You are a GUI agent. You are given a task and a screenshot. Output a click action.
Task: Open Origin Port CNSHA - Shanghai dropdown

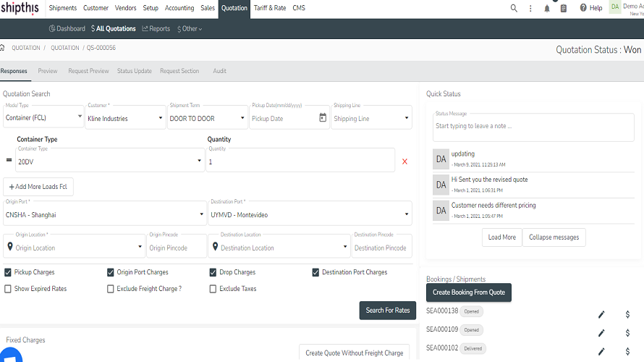tap(105, 214)
